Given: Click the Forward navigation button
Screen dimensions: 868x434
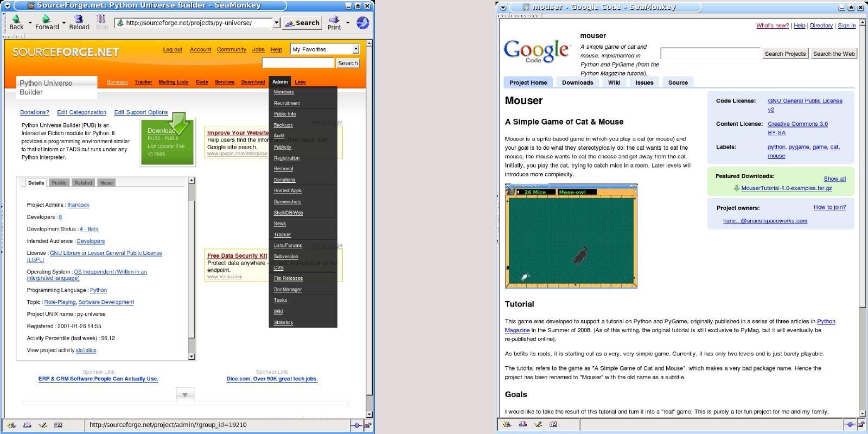Looking at the screenshot, I should tap(47, 22).
